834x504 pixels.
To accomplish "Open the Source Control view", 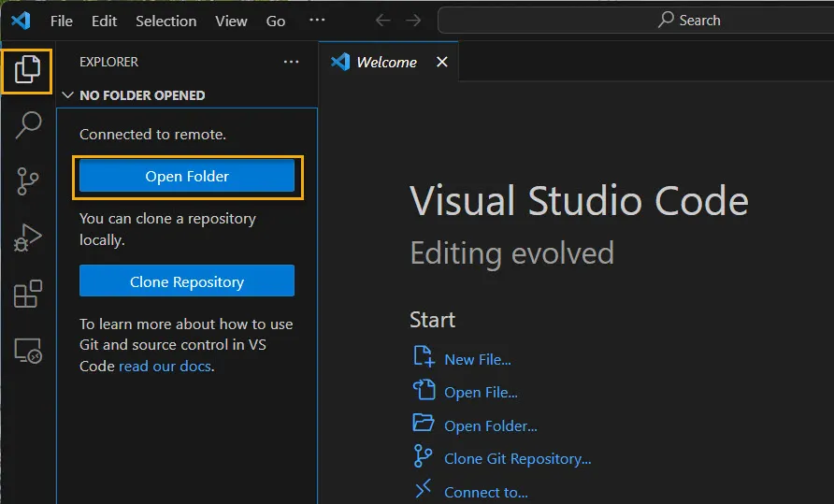I will coord(28,181).
